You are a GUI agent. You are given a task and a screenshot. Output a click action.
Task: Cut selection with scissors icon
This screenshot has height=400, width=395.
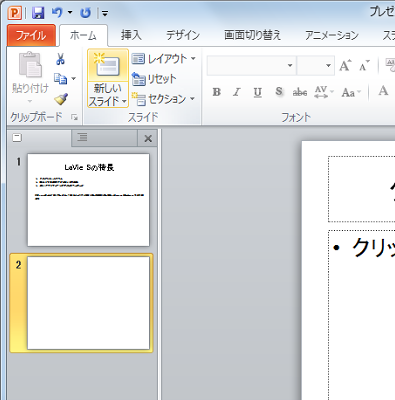tap(60, 59)
